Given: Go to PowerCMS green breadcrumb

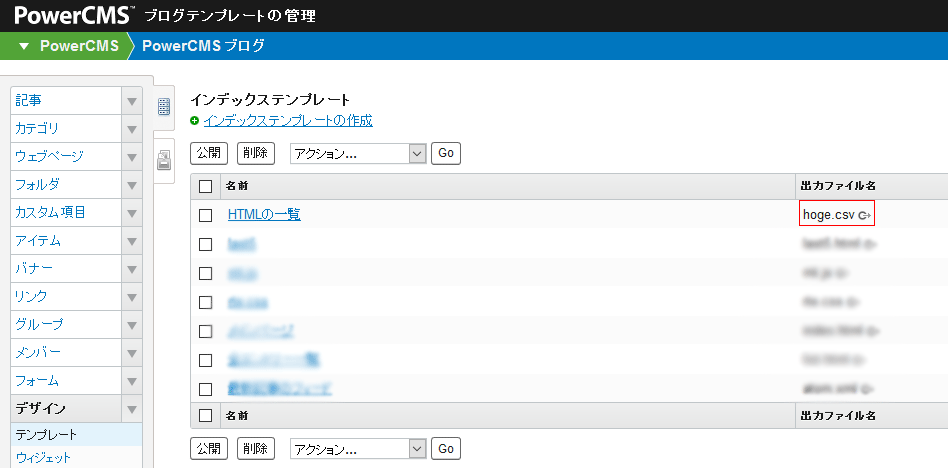Looking at the screenshot, I should tap(79, 46).
